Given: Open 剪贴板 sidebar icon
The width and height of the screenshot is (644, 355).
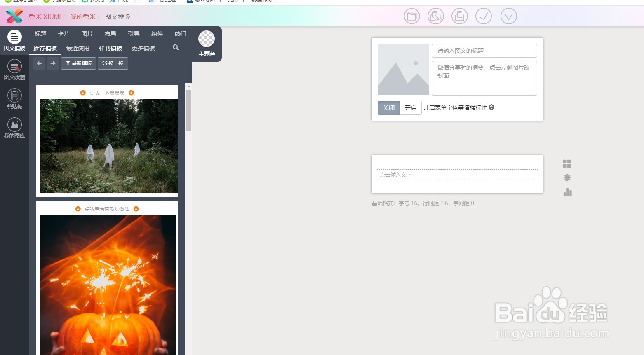Looking at the screenshot, I should coord(14,99).
